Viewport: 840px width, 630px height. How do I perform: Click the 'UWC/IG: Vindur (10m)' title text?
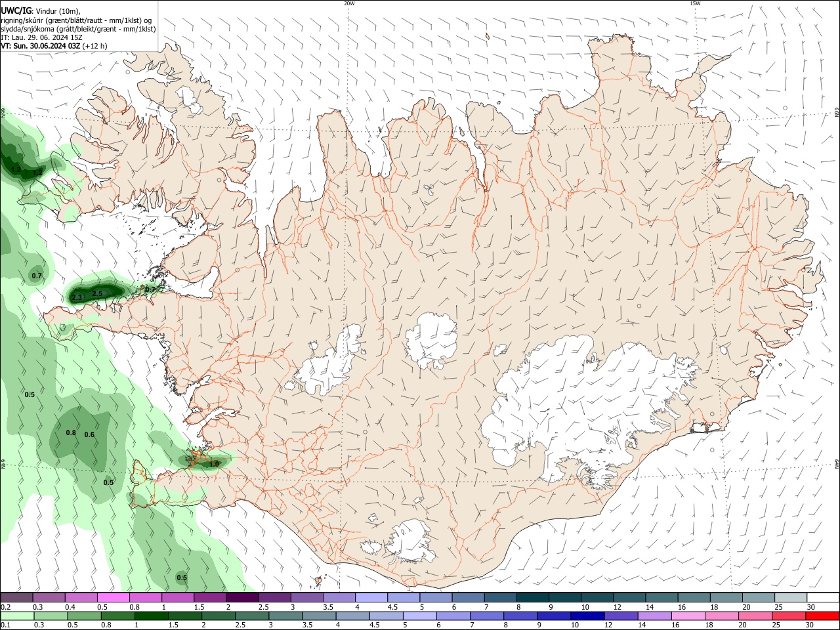(41, 11)
